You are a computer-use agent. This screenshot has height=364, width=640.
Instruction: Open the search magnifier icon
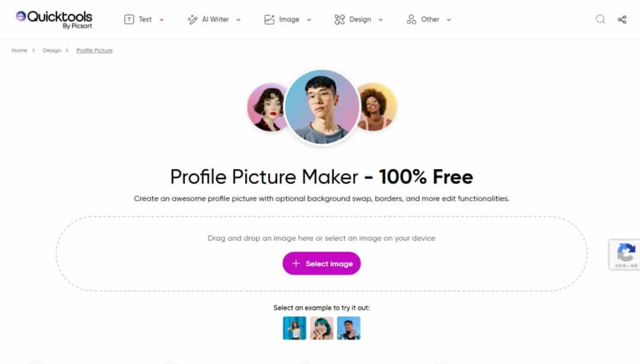click(x=600, y=19)
